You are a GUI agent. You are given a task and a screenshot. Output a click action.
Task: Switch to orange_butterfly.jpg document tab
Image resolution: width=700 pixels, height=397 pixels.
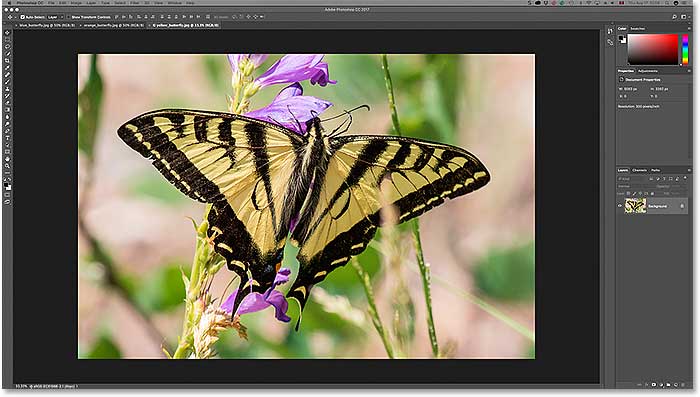(x=113, y=25)
